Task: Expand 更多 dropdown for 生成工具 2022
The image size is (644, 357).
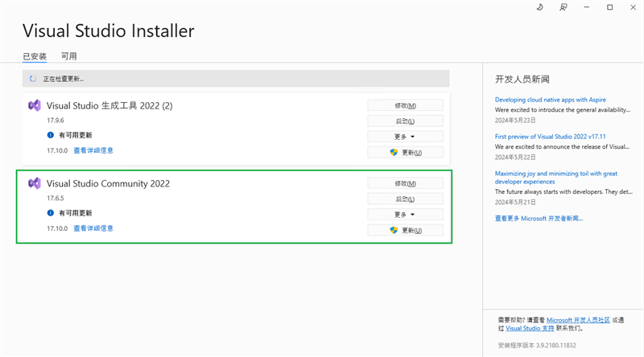Action: [406, 137]
